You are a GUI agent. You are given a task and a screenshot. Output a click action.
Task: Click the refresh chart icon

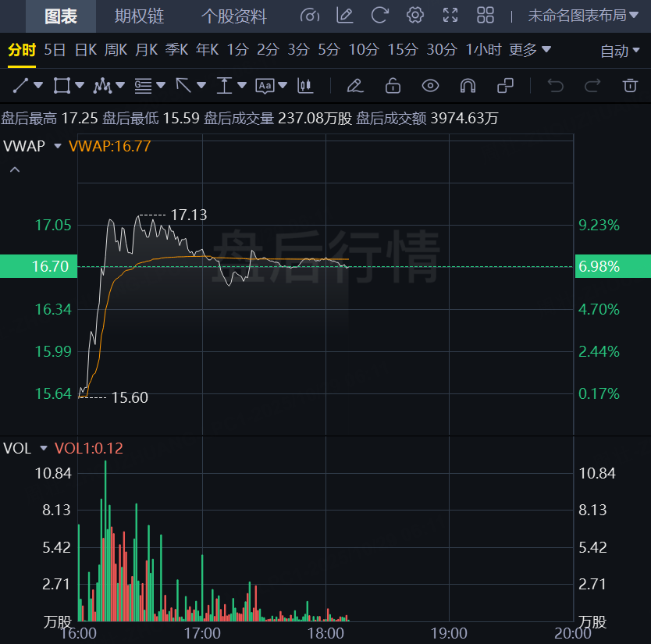380,16
